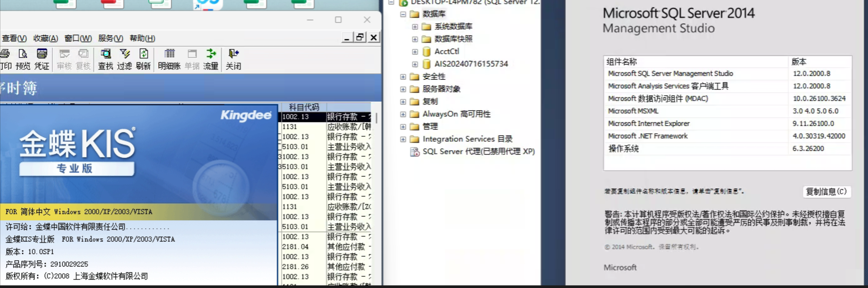The width and height of the screenshot is (868, 288).
Task: Minimize the inner Kingdee document window
Action: tap(347, 37)
